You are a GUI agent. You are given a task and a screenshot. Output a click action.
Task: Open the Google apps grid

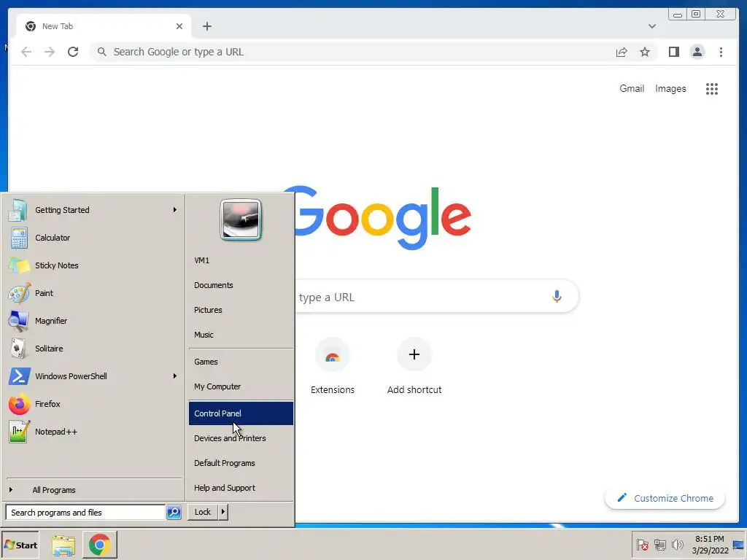[712, 88]
